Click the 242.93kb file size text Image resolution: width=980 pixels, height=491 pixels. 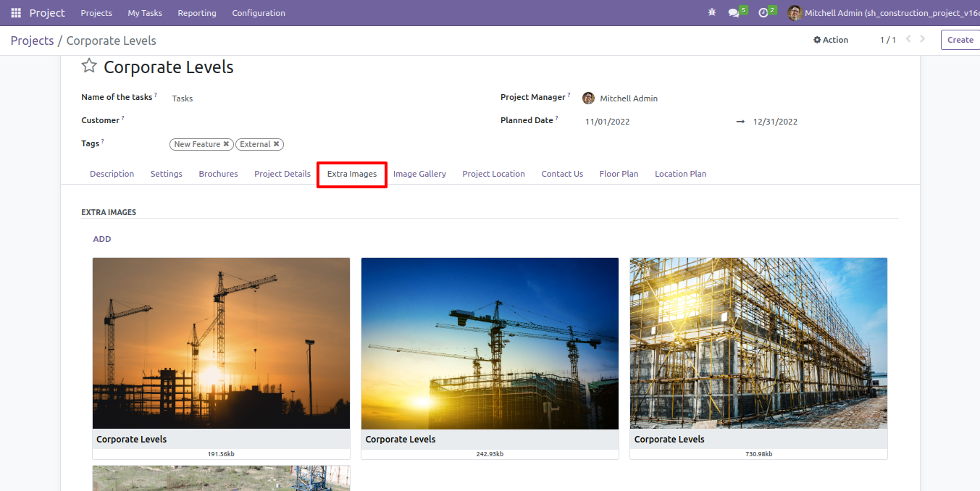(490, 454)
